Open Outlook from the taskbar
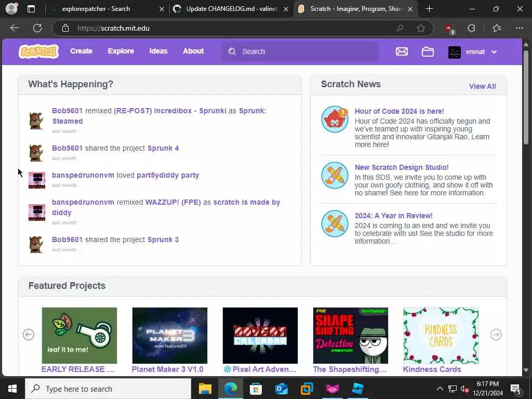The image size is (532, 399). point(281,389)
